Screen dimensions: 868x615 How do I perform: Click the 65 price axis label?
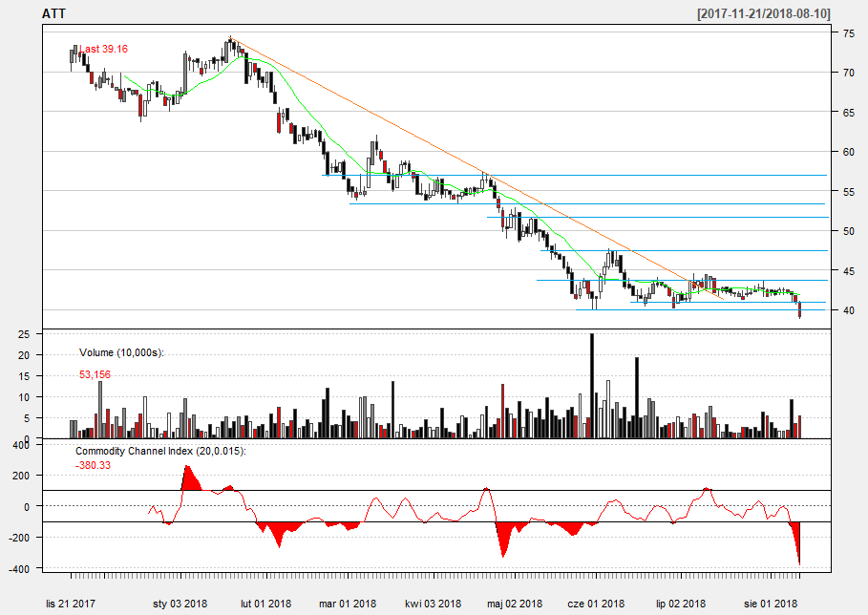(x=848, y=113)
